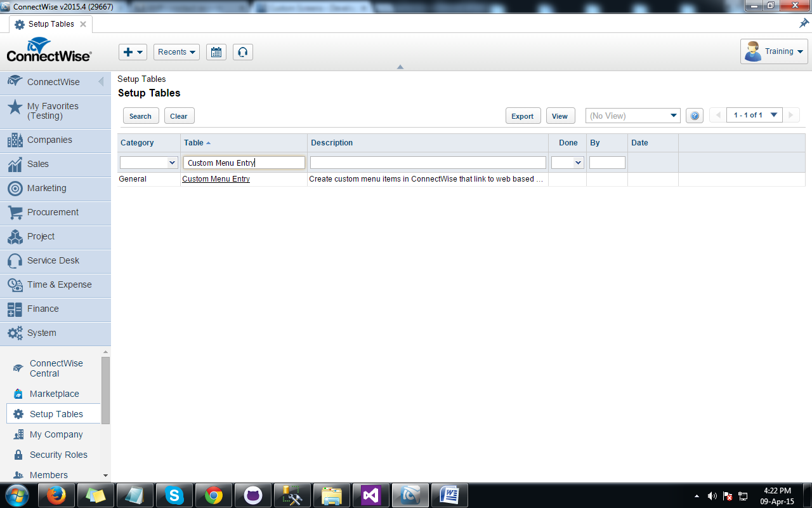Click the previous page arrow
Image resolution: width=812 pixels, height=508 pixels.
click(718, 115)
